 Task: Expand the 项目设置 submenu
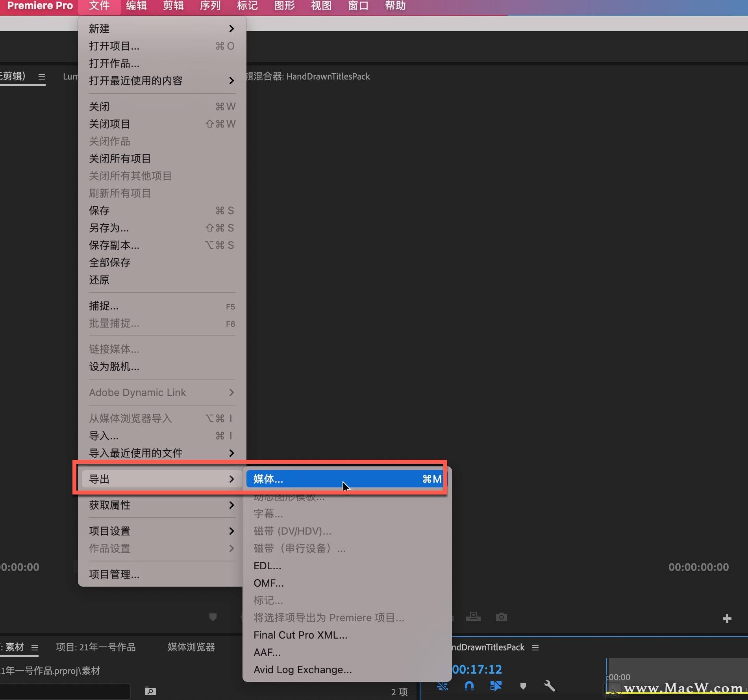click(x=161, y=531)
